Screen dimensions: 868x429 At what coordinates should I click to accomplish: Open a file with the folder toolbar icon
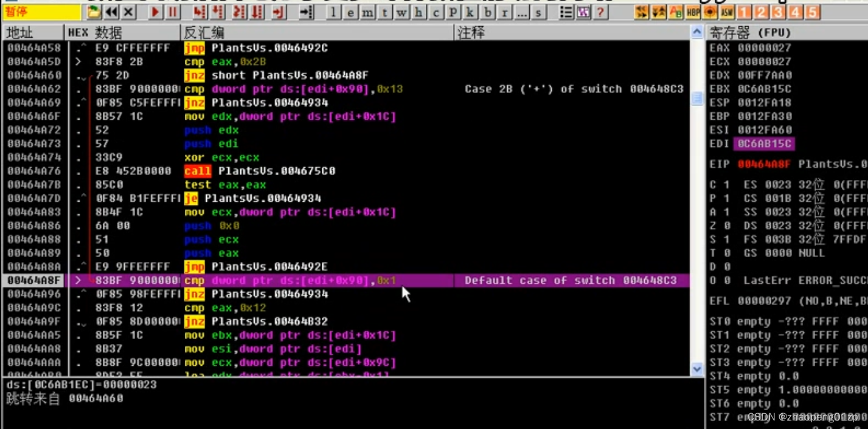coord(94,12)
